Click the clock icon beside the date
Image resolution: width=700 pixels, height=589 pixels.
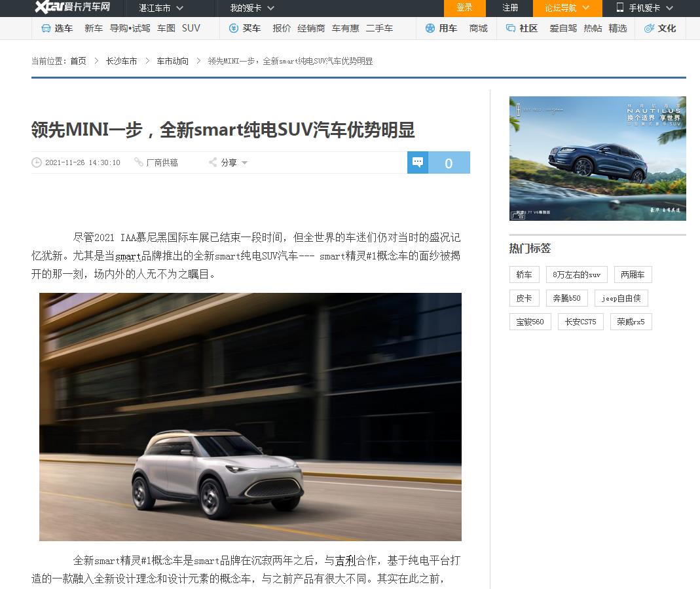37,162
